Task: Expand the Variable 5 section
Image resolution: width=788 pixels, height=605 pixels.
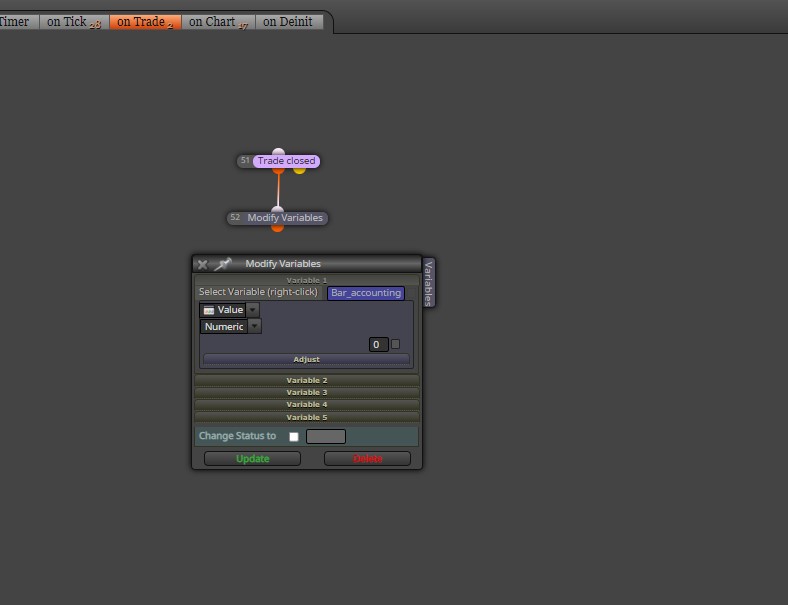Action: (307, 417)
